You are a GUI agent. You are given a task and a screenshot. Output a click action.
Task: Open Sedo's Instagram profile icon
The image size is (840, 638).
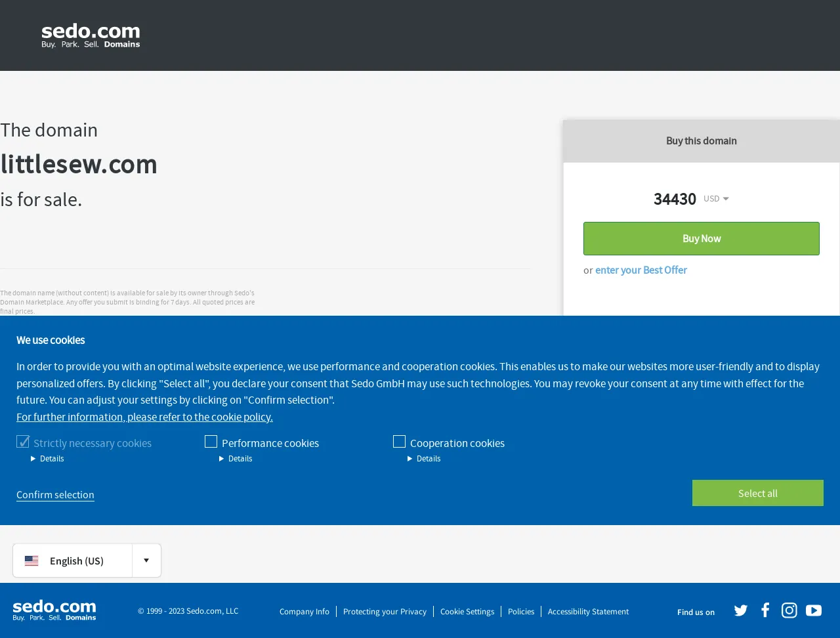pyautogui.click(x=789, y=610)
